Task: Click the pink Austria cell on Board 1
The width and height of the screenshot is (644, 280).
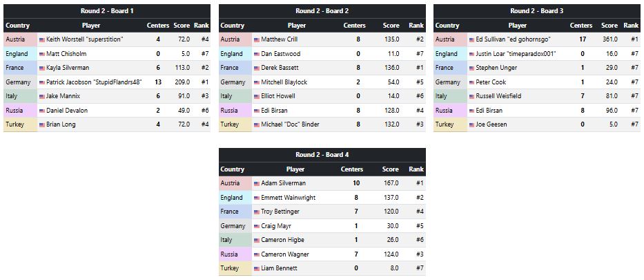Action: pos(19,40)
